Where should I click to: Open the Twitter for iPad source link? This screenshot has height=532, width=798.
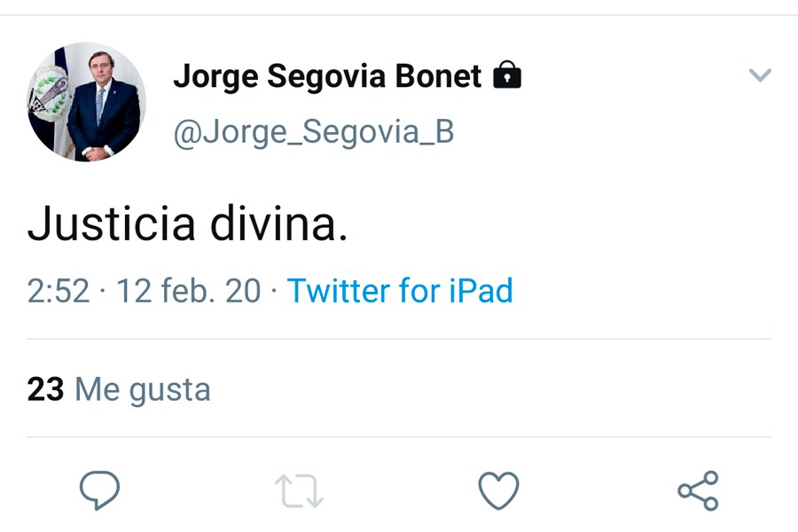tap(400, 291)
